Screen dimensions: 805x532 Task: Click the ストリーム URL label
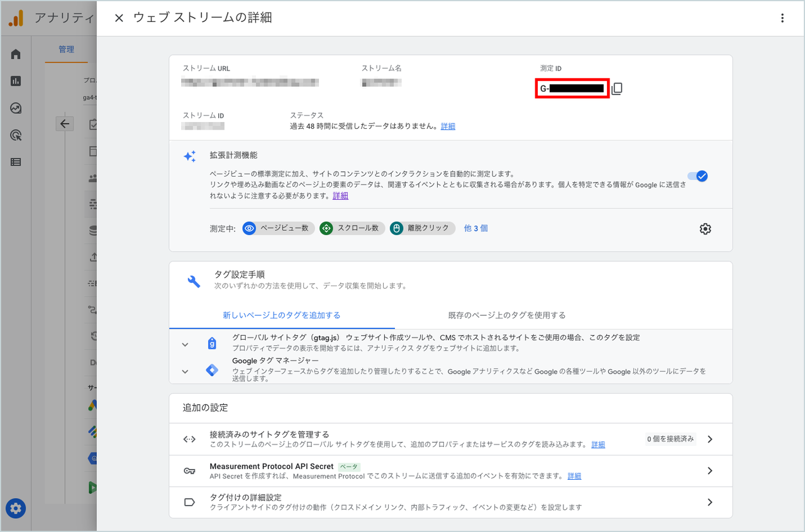207,68
